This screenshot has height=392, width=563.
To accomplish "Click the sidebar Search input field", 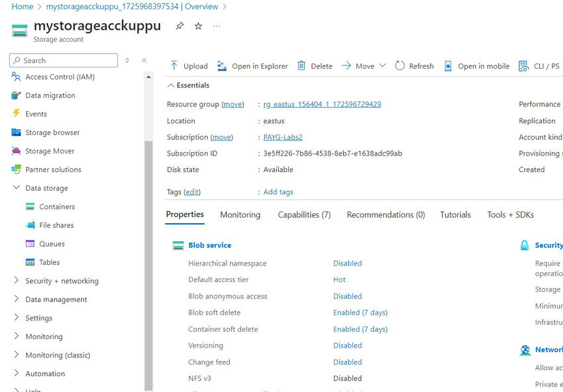I will 64,60.
